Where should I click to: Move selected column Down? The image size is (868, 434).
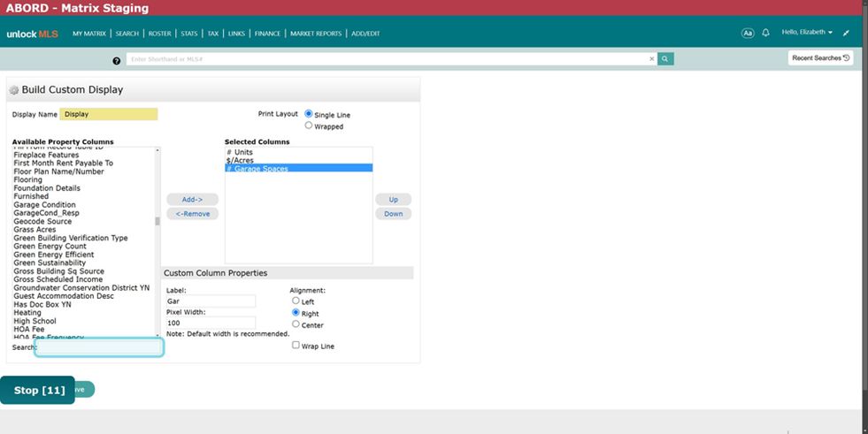(393, 214)
